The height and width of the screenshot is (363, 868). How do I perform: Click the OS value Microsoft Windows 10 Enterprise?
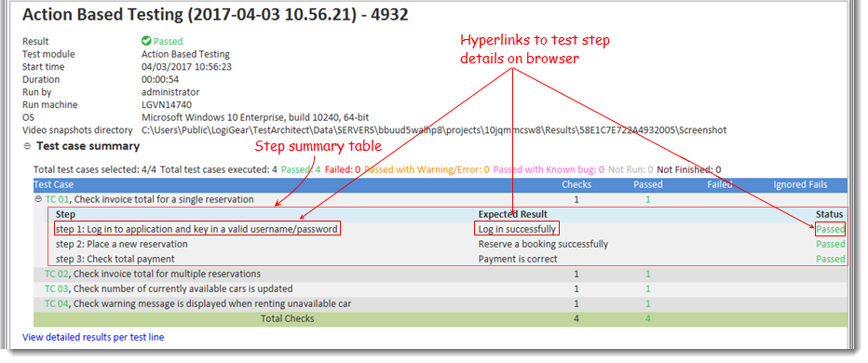[255, 117]
